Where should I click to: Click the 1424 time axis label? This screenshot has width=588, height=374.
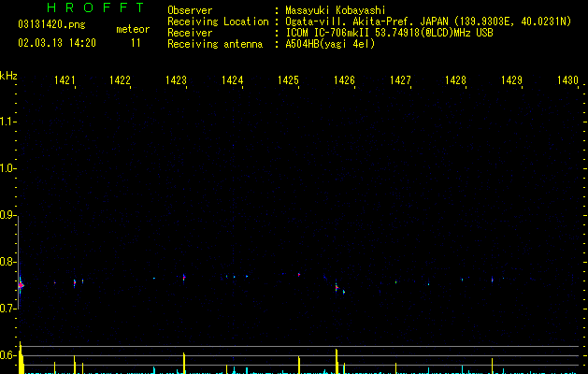pyautogui.click(x=232, y=80)
